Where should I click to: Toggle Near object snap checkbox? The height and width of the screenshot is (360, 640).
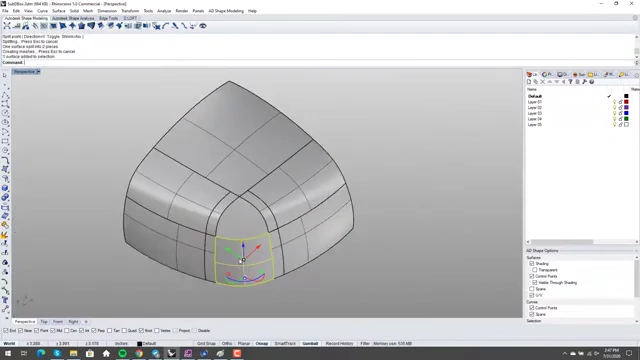(20, 331)
